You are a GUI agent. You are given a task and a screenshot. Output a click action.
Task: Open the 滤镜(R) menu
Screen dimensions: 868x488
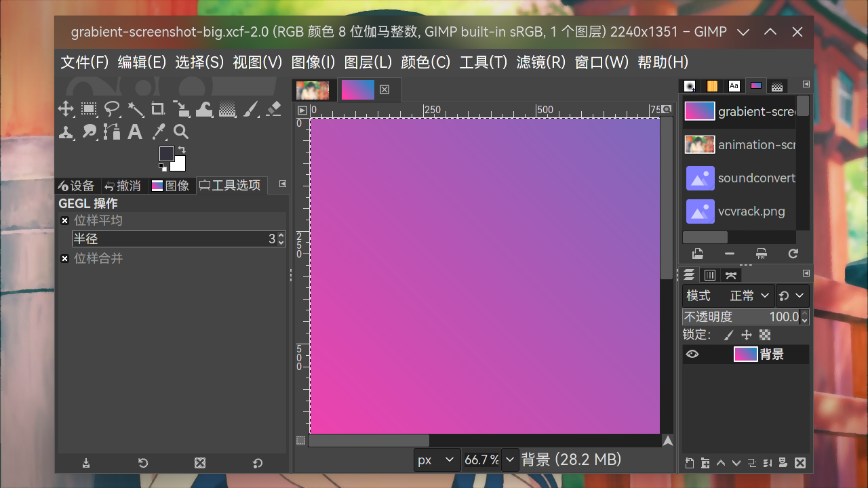click(540, 62)
